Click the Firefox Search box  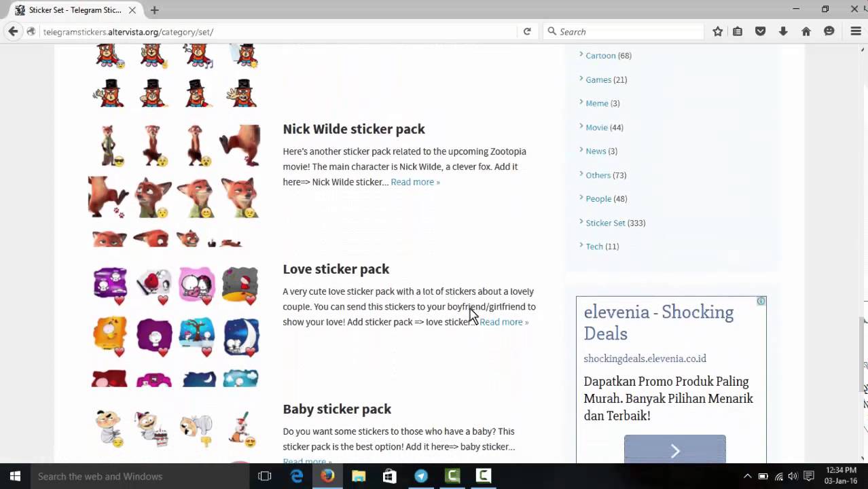(x=625, y=32)
